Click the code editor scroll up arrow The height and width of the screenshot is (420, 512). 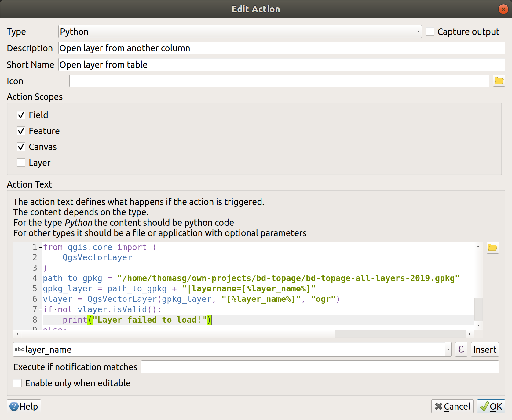pos(478,246)
